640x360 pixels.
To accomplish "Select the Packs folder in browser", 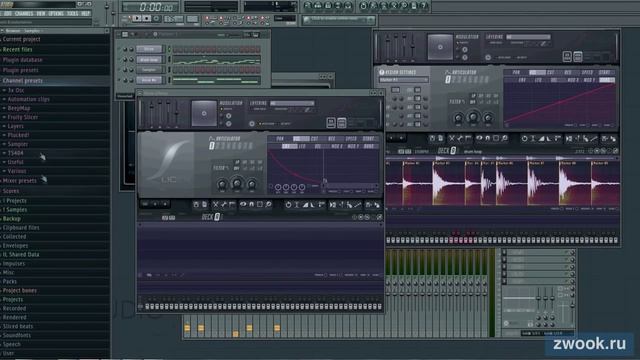I will [9, 282].
